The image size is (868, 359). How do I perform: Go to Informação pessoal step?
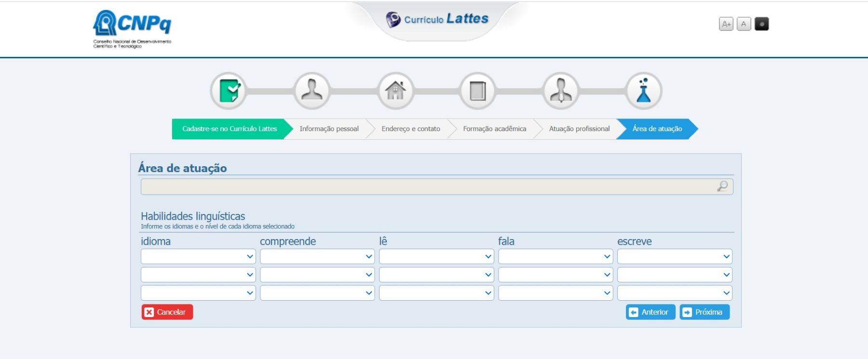tap(329, 129)
